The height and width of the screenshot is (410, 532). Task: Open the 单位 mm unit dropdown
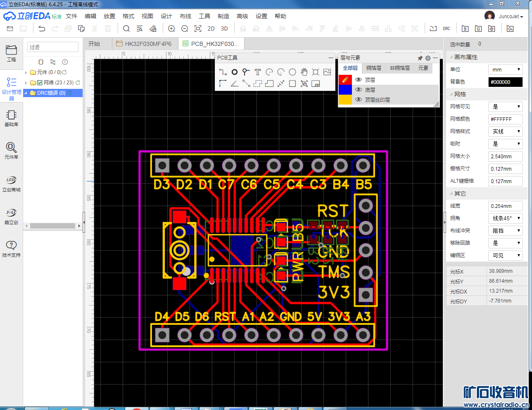(505, 70)
